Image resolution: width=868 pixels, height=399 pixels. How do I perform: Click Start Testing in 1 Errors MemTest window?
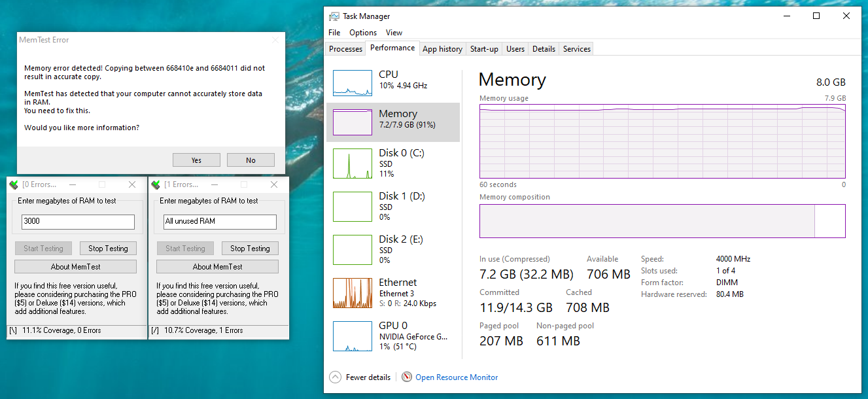pos(185,249)
